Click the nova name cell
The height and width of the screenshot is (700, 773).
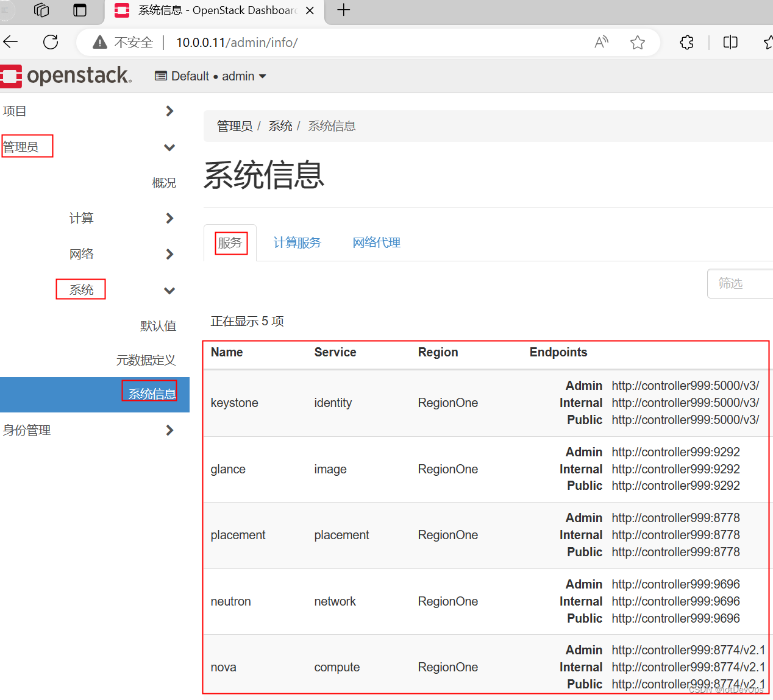pyautogui.click(x=223, y=667)
